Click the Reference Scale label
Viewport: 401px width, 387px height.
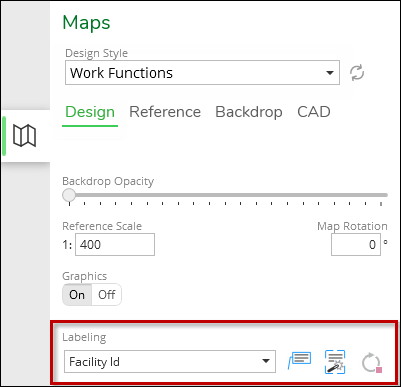tap(102, 226)
